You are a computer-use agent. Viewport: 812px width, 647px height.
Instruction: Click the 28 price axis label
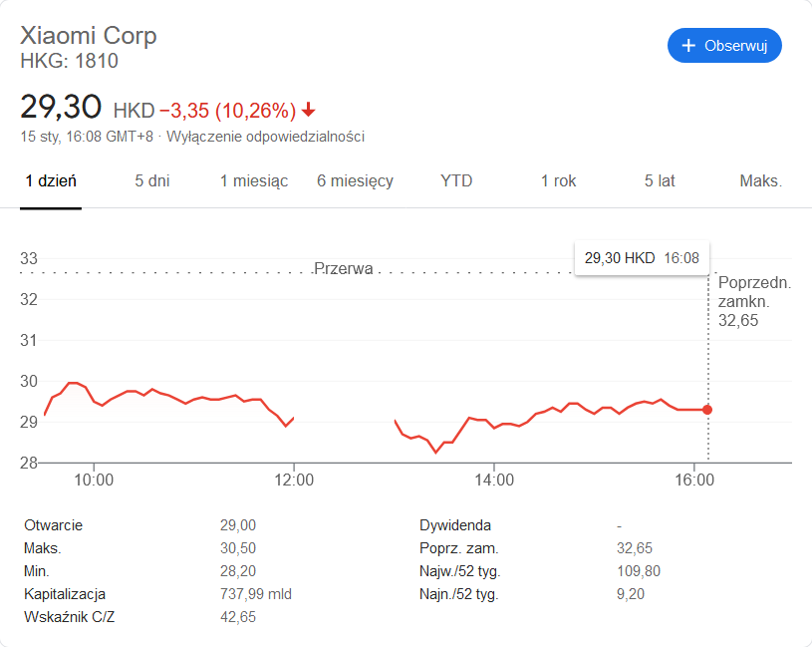(29, 463)
